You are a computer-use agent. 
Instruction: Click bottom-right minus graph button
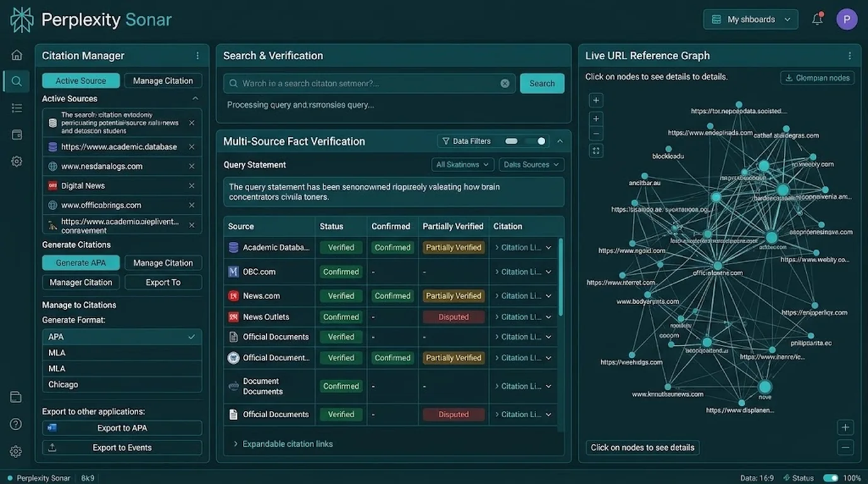pos(845,447)
